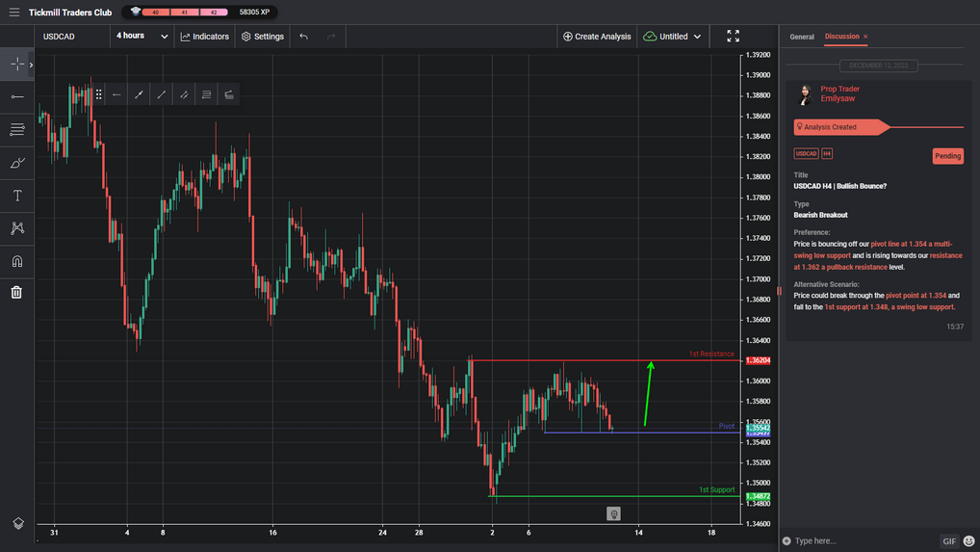Viewport: 980px width, 552px height.
Task: Toggle the magnet snap mode
Action: (17, 261)
